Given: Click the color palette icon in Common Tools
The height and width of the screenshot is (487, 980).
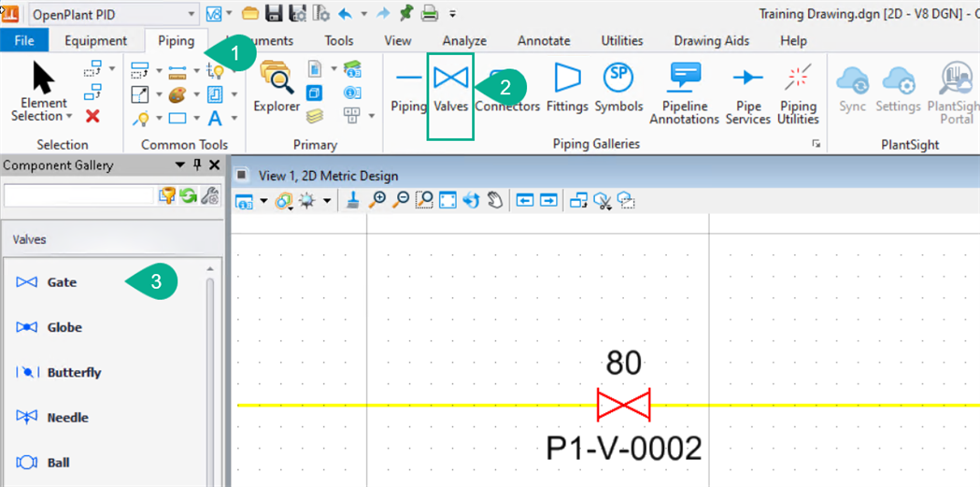Looking at the screenshot, I should coord(178,94).
